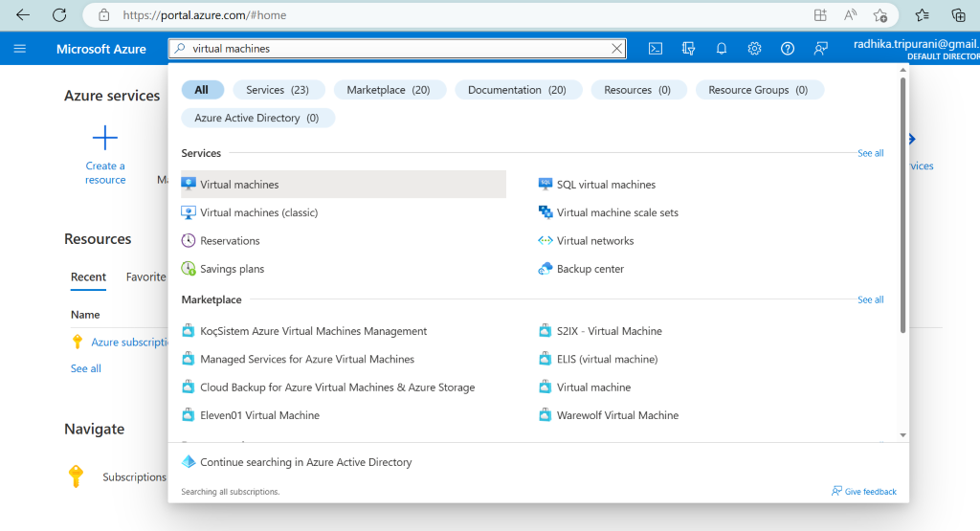Continue searching in Azure Active Directory
The width and height of the screenshot is (980, 531).
(305, 462)
